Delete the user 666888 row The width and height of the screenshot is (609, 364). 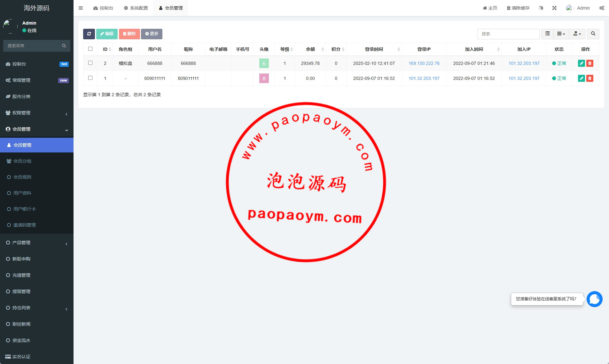click(590, 63)
